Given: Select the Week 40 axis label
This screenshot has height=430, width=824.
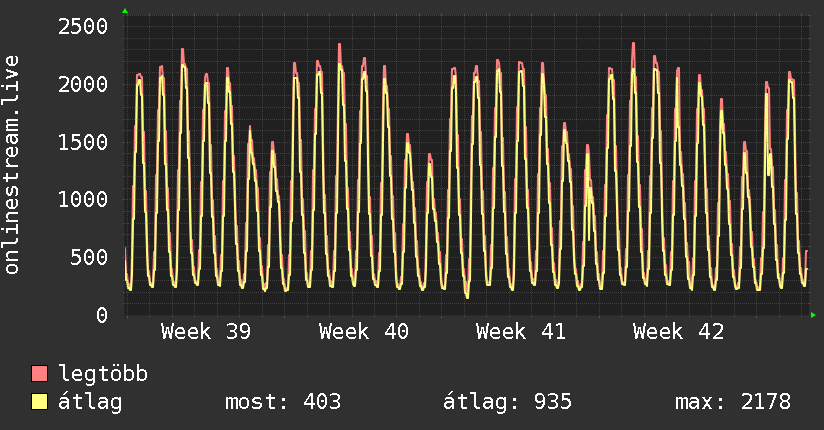Looking at the screenshot, I should pyautogui.click(x=364, y=332).
